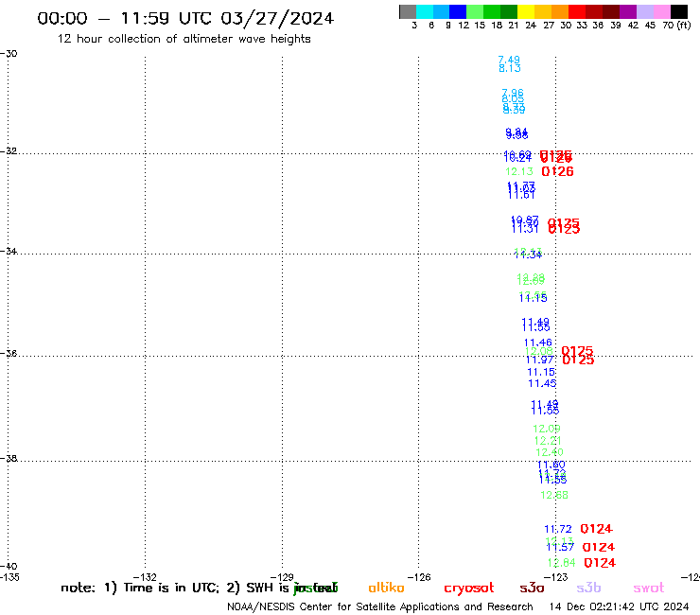
Task: Click the 11.97 wave height value
Action: [540, 360]
